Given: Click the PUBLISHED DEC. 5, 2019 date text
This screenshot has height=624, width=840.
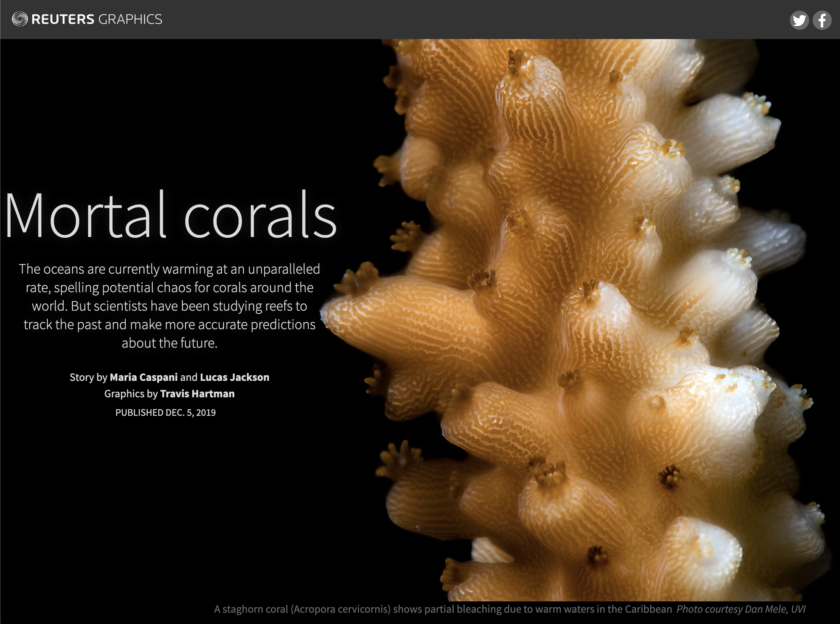Looking at the screenshot, I should pos(165,413).
